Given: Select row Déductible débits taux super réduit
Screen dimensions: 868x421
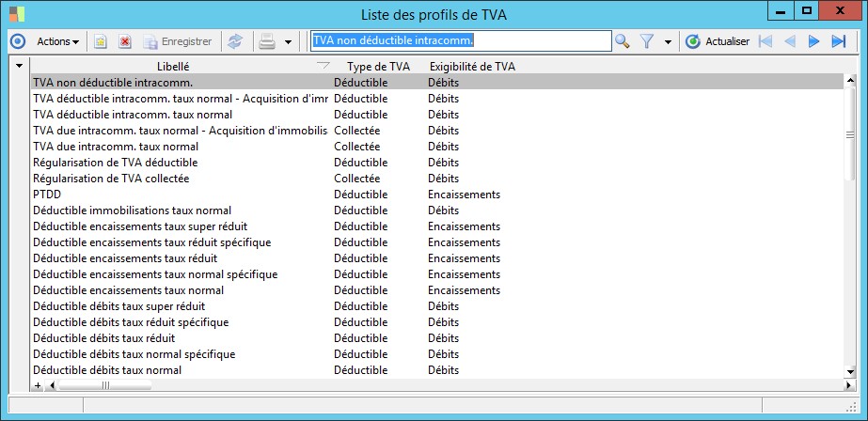Looking at the screenshot, I should 437,306.
